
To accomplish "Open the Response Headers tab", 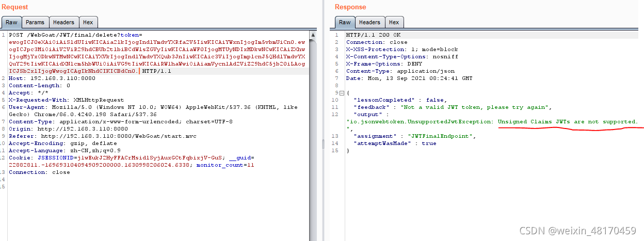I will (x=369, y=22).
